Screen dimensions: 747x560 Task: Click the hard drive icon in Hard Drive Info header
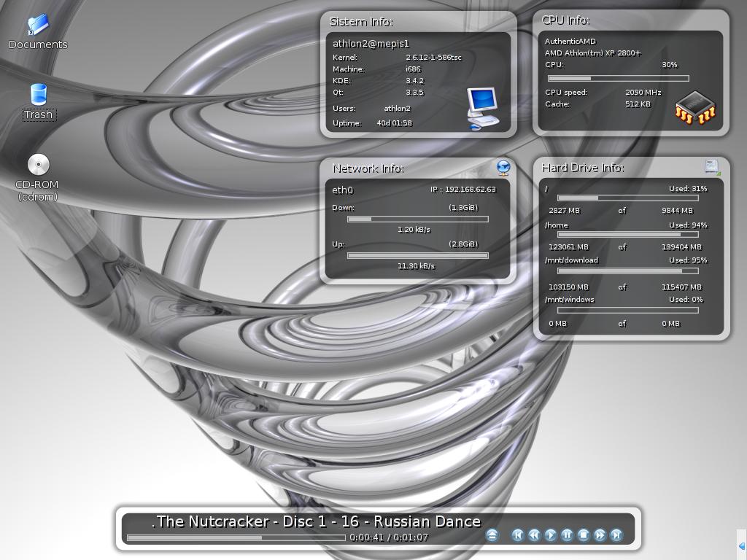click(712, 167)
